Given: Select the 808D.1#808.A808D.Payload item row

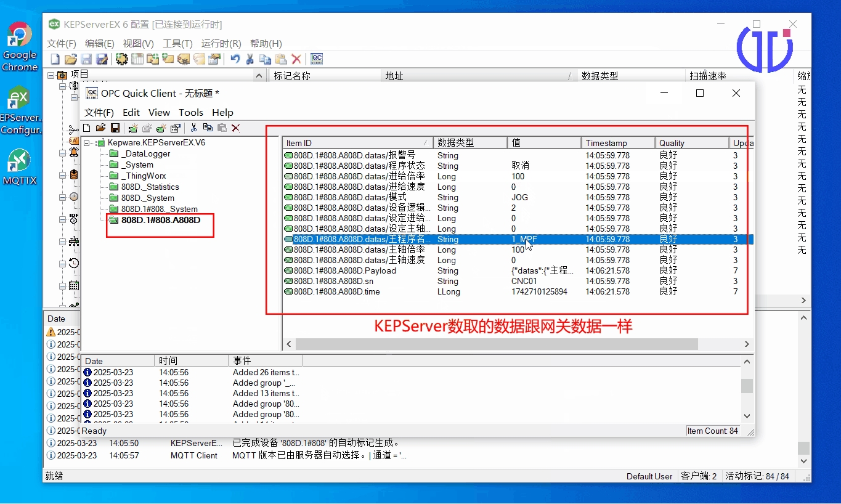Looking at the screenshot, I should pos(518,271).
